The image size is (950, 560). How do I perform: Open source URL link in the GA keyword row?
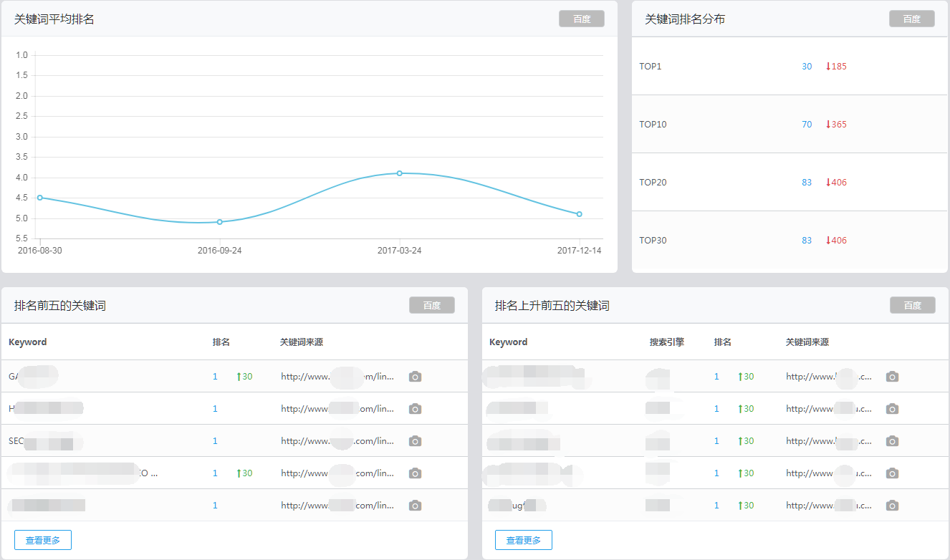337,377
